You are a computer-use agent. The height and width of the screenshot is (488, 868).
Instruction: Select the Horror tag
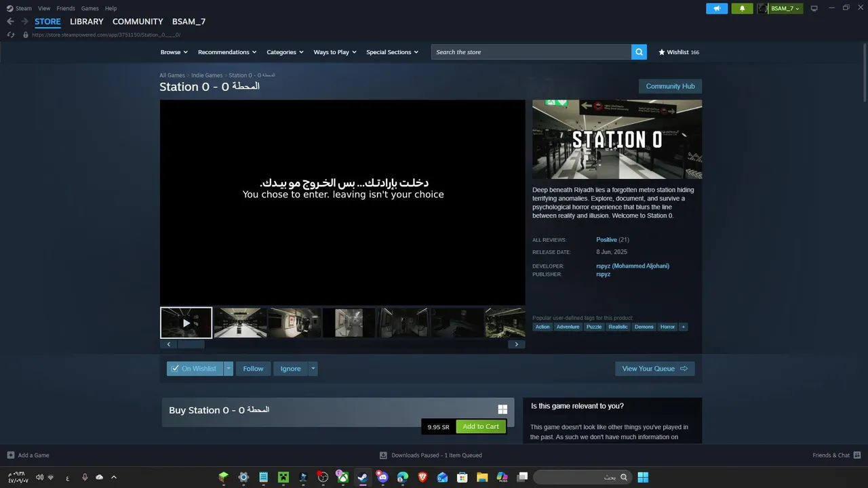668,327
